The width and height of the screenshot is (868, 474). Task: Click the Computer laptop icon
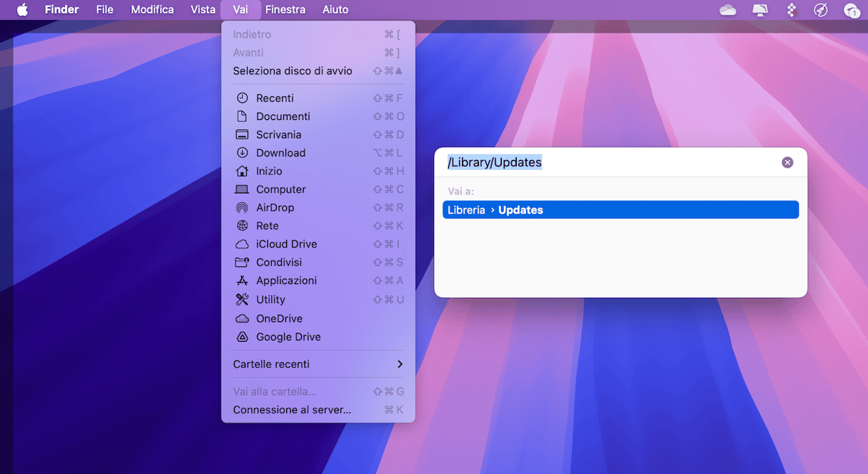coord(242,189)
